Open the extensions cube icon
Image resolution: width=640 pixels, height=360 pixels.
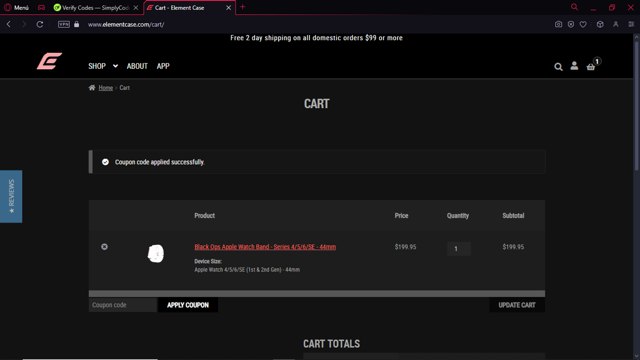(600, 24)
